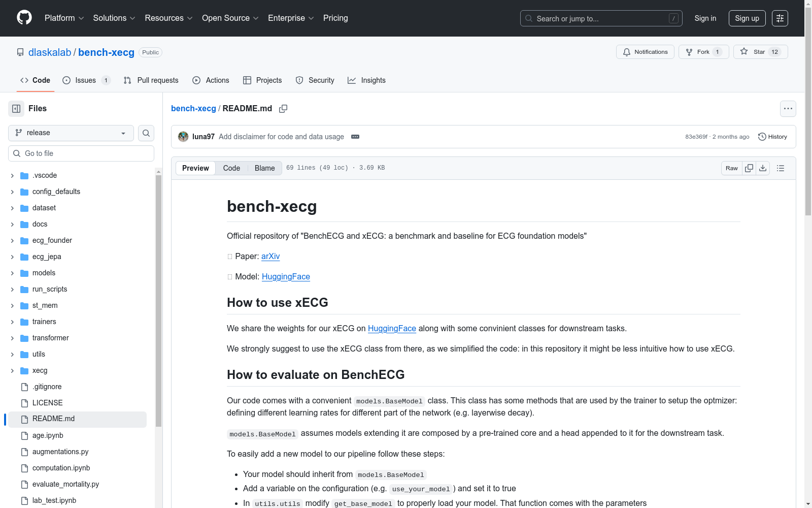This screenshot has height=508, width=812.
Task: Open the more file actions menu
Action: tap(788, 109)
